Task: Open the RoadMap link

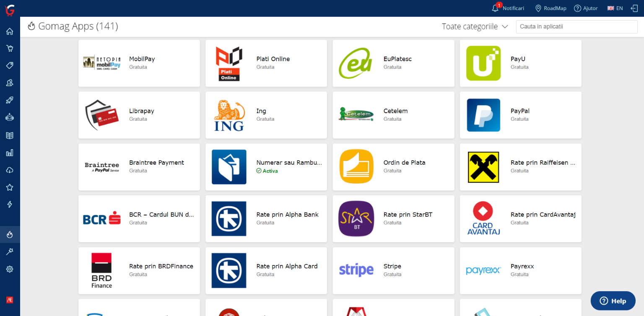Action: click(x=551, y=8)
